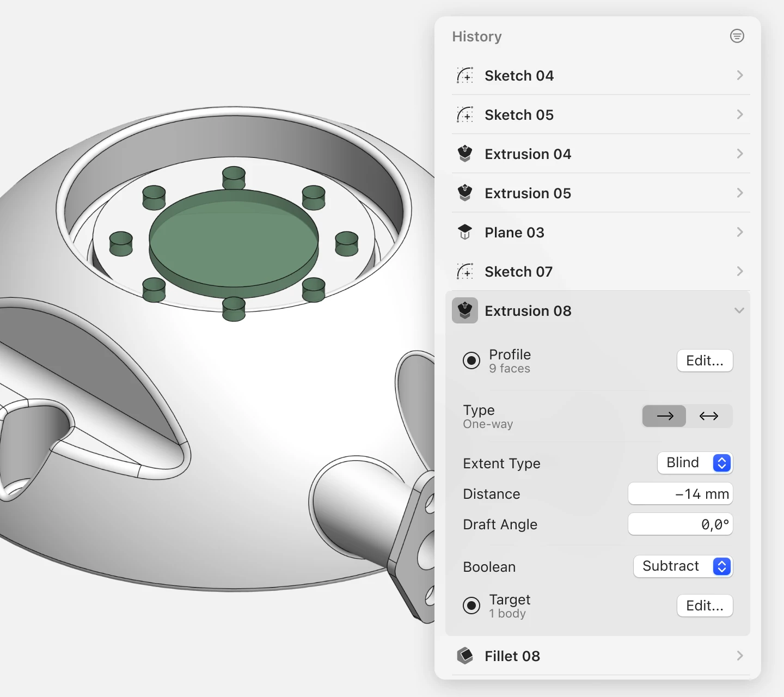Click the Sketch 05 sketch icon
784x697 pixels.
click(x=465, y=114)
